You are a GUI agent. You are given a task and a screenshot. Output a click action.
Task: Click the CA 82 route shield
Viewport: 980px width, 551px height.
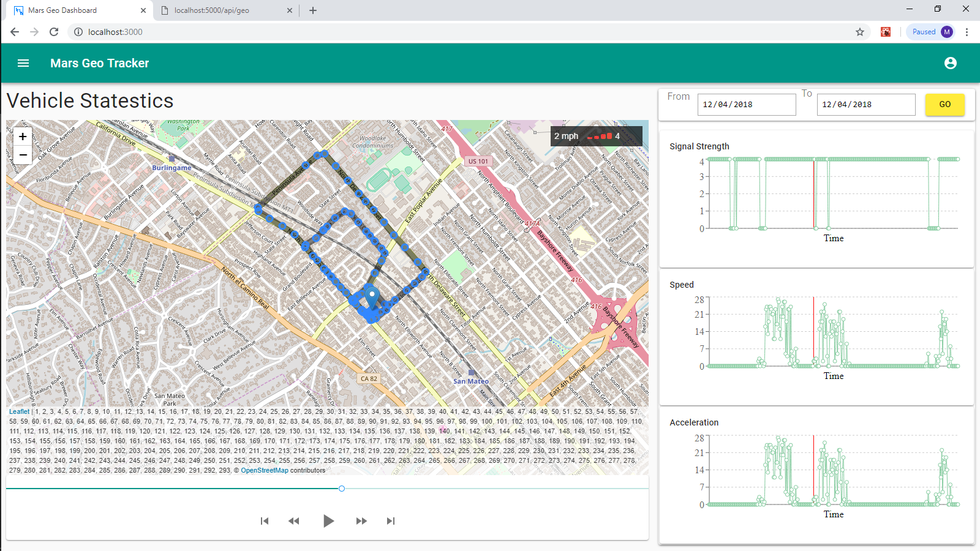pos(369,378)
